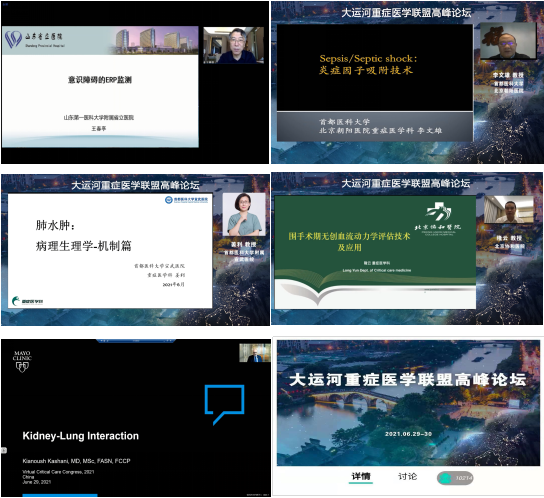Click the slide heading 肺水肿:
The height and width of the screenshot is (498, 544).
pyautogui.click(x=56, y=226)
